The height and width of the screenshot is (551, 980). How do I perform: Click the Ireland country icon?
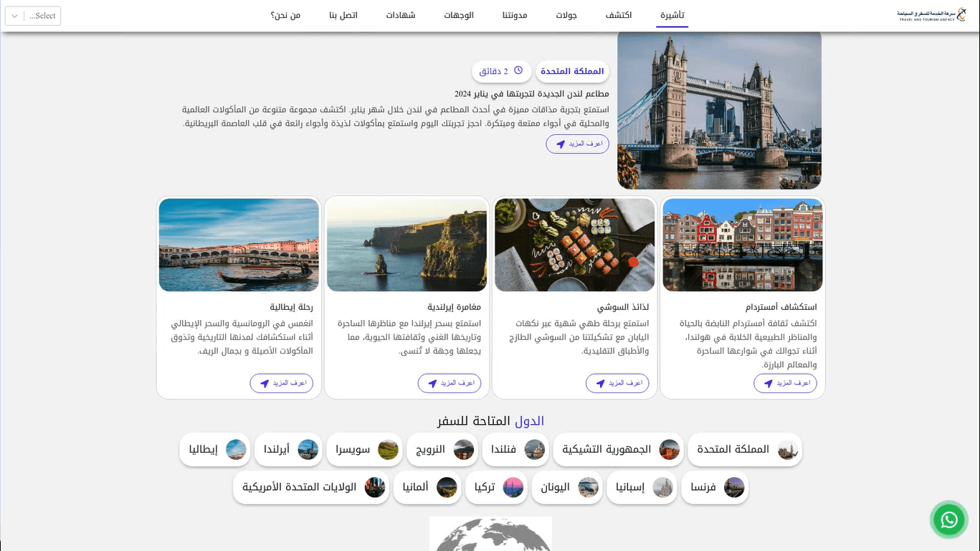coord(308,450)
